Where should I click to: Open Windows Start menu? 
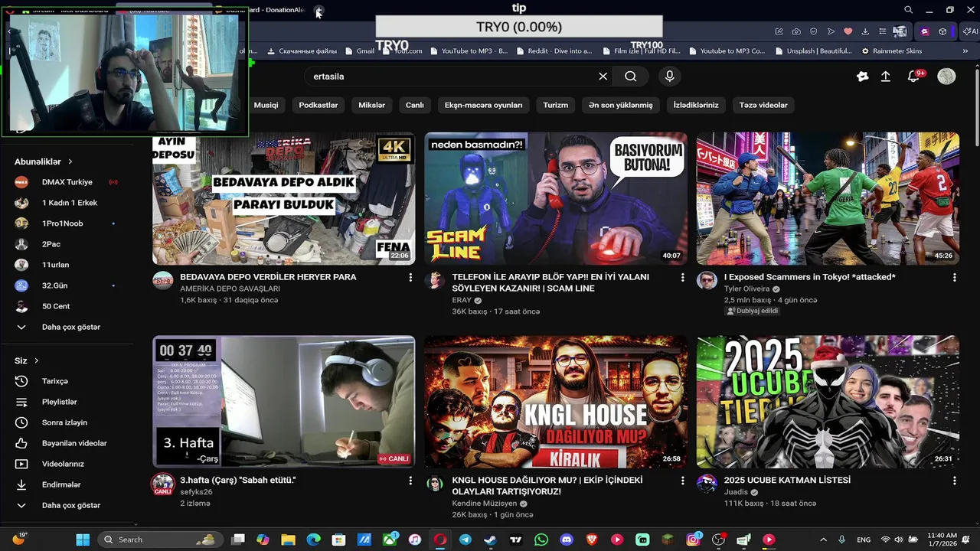click(83, 540)
